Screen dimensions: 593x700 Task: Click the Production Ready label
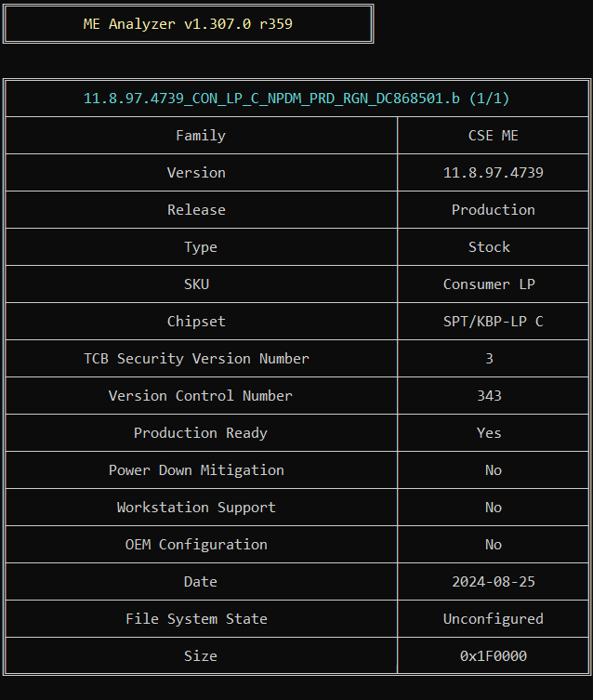[201, 433]
